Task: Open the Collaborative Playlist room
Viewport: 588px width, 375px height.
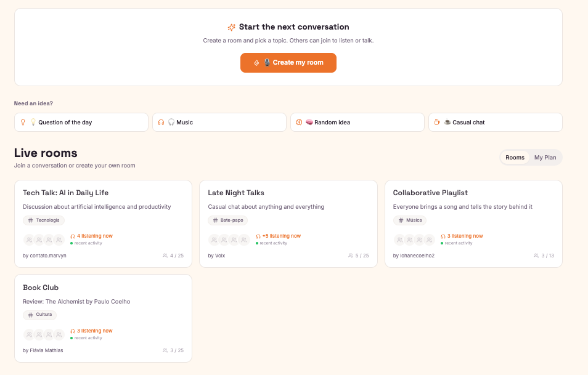Action: click(473, 224)
